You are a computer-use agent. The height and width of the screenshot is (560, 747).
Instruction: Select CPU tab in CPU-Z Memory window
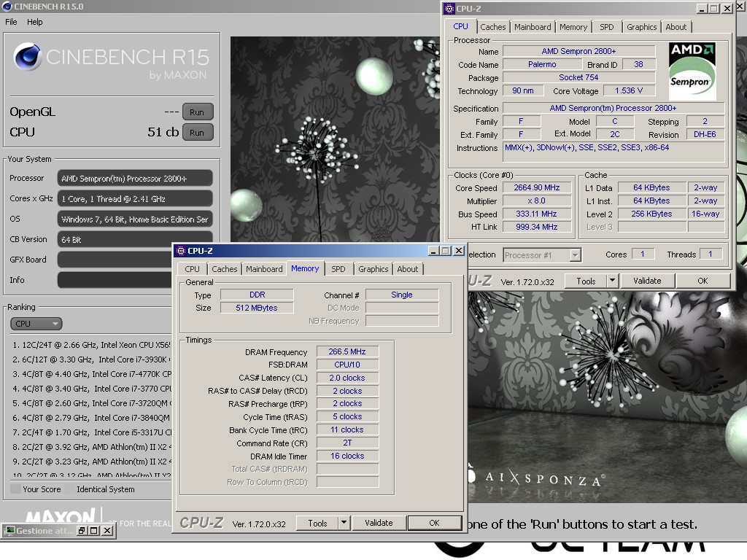(192, 269)
